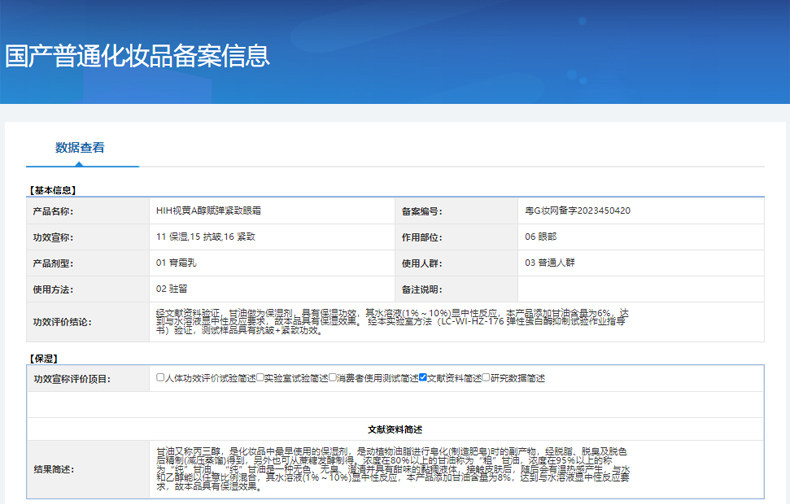Click the 【基本信息】 section header
The height and width of the screenshot is (504, 790).
(x=53, y=189)
